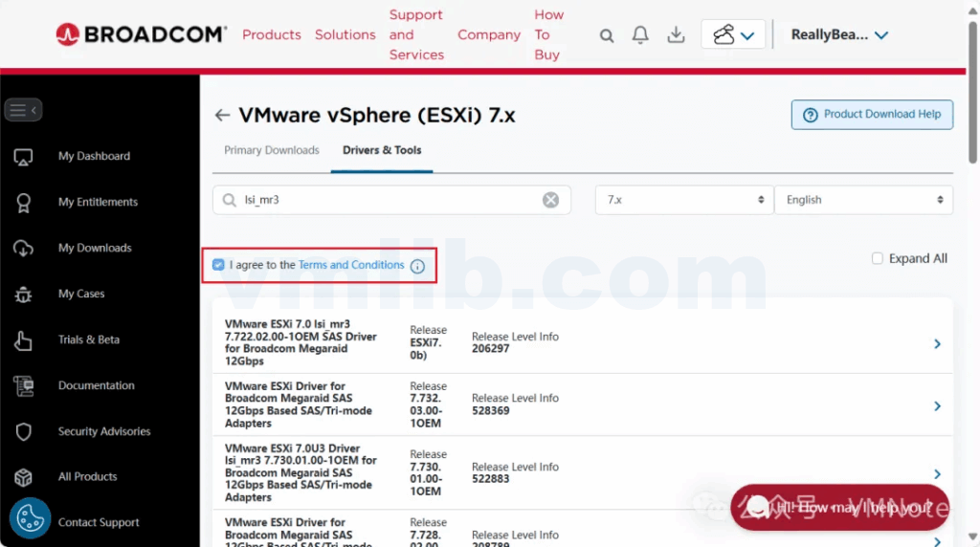The image size is (980, 547).
Task: Open the English language dropdown
Action: [x=863, y=200]
